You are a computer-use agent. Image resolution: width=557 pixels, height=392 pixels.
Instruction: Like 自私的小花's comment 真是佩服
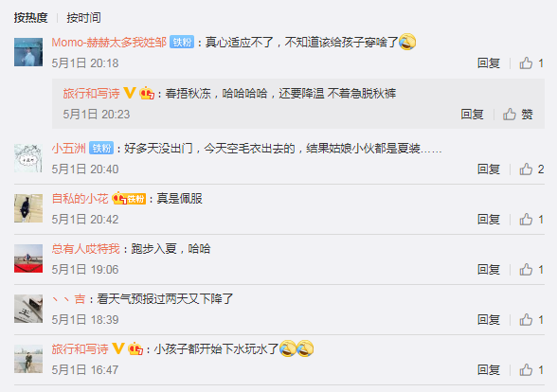pos(531,220)
